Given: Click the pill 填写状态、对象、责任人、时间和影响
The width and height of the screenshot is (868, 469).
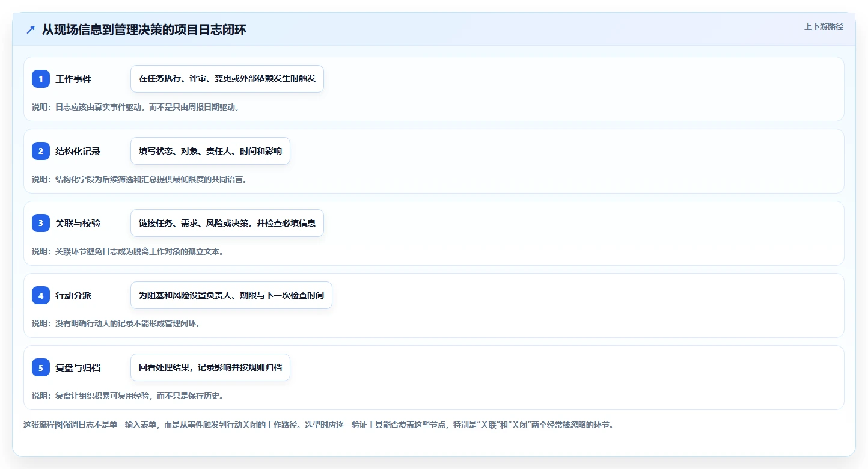Looking at the screenshot, I should [x=210, y=151].
